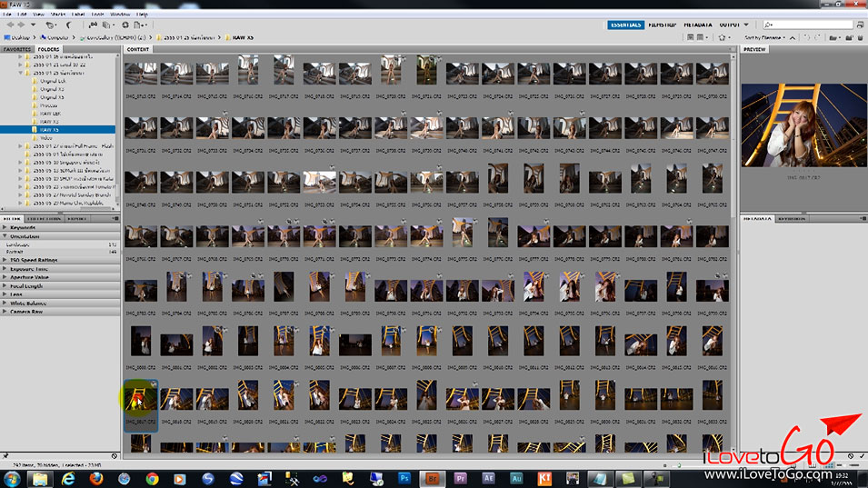Viewport: 868px width, 488px height.
Task: Switch to the Output workspace
Action: [x=729, y=25]
